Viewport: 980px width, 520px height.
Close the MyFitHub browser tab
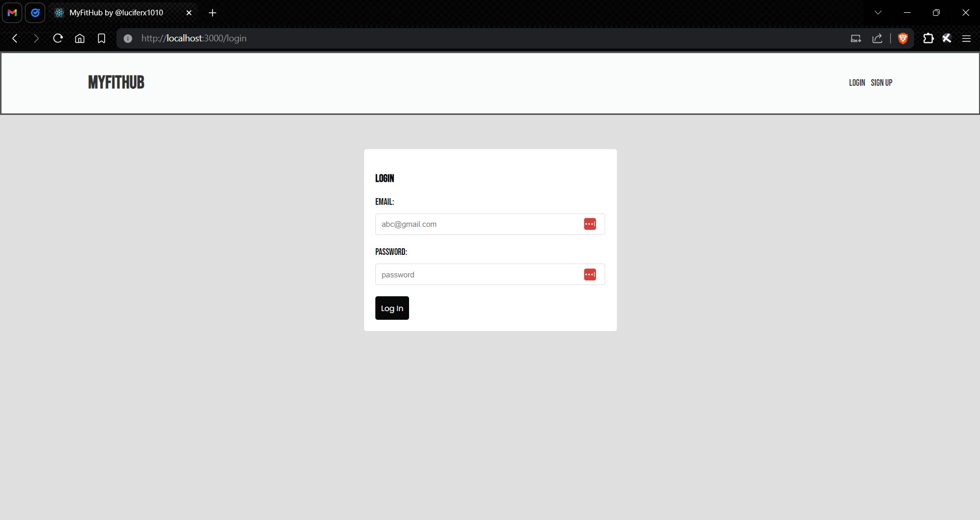coord(189,13)
